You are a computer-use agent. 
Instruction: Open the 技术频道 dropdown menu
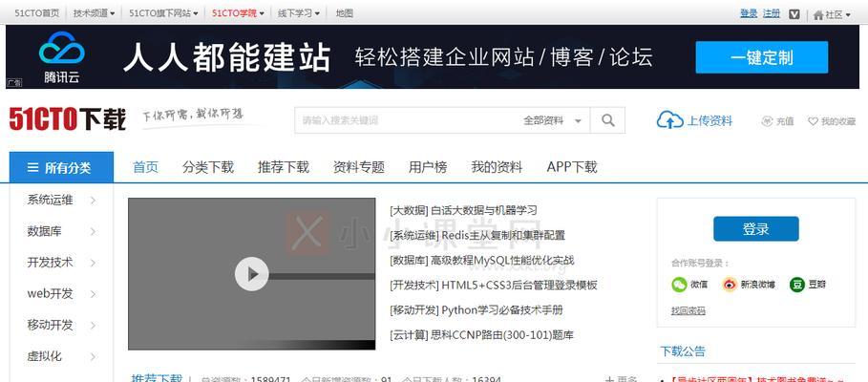[95, 13]
